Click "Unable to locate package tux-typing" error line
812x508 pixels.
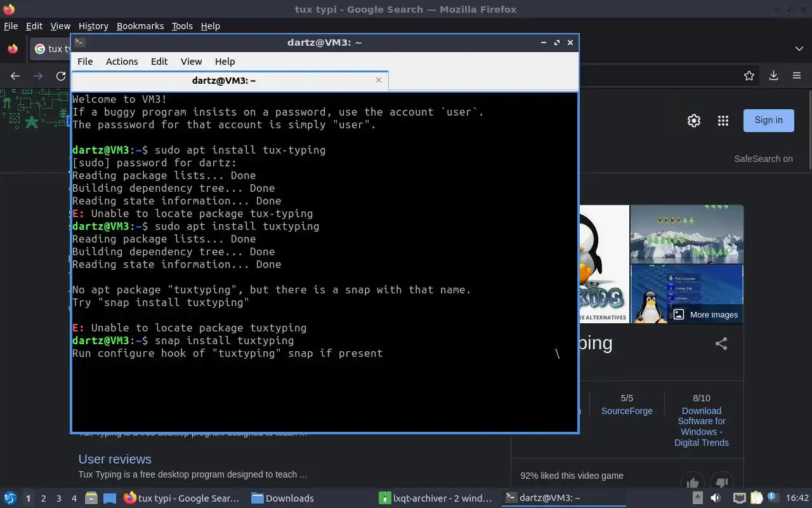point(193,213)
